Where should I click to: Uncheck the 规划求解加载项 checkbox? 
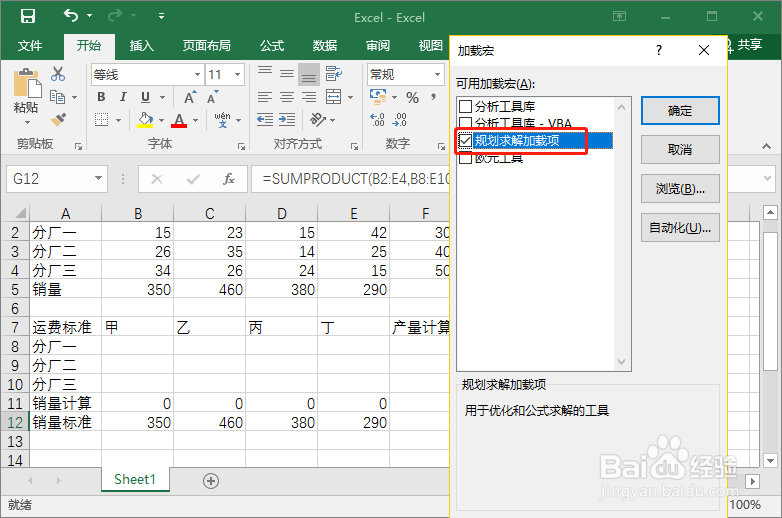coord(465,141)
